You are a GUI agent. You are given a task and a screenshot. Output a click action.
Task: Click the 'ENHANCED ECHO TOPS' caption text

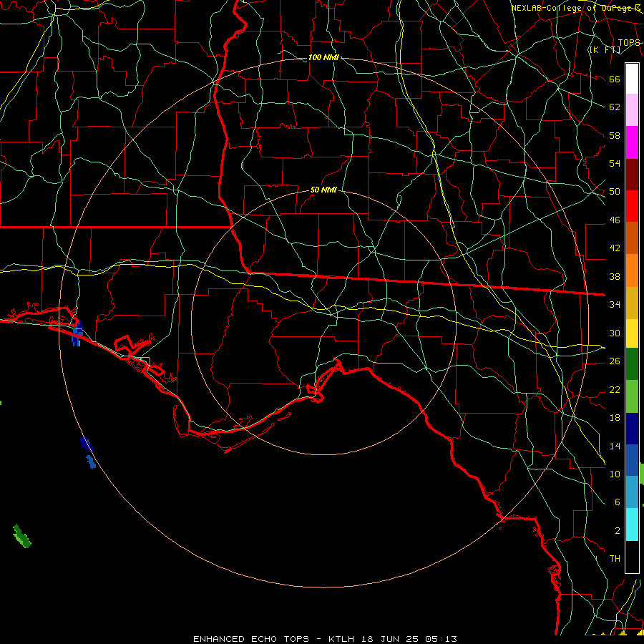(250, 639)
